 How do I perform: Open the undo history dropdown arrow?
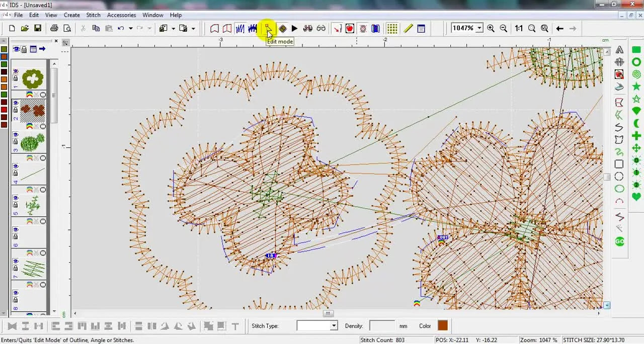[130, 29]
